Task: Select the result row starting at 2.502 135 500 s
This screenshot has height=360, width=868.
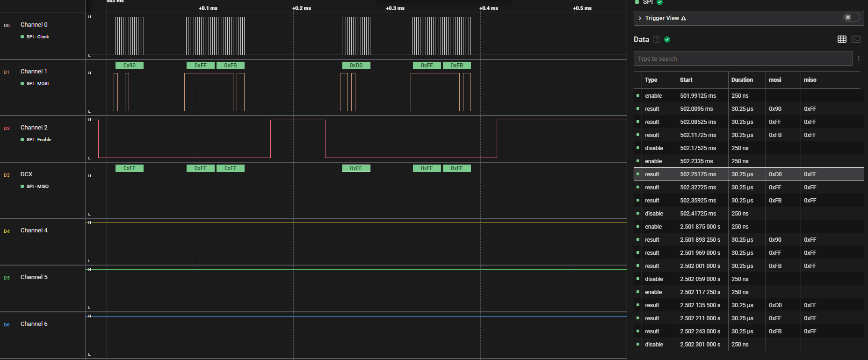Action: tap(749, 305)
